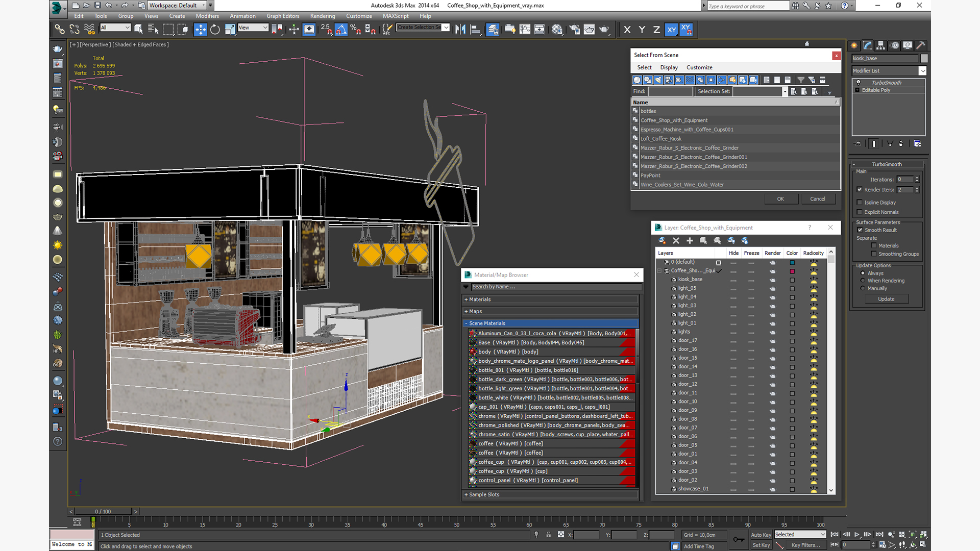Collapse the Coffee_Sho..._Equi layer tree
Image resolution: width=980 pixels, height=551 pixels.
pos(659,271)
